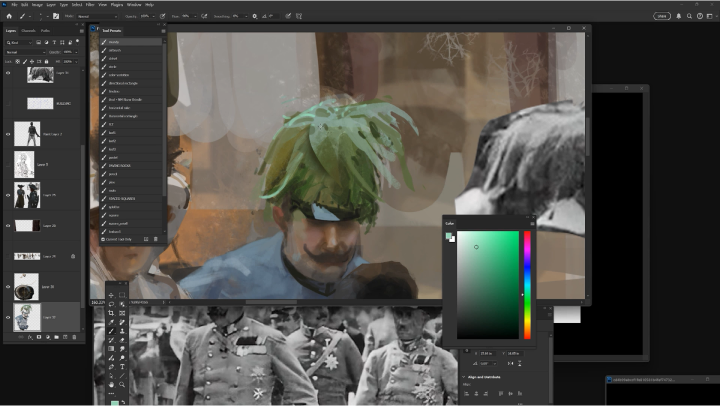Viewport: 720px width, 406px height.
Task: Select the Zoom tool in the toolbox
Action: pos(122,384)
